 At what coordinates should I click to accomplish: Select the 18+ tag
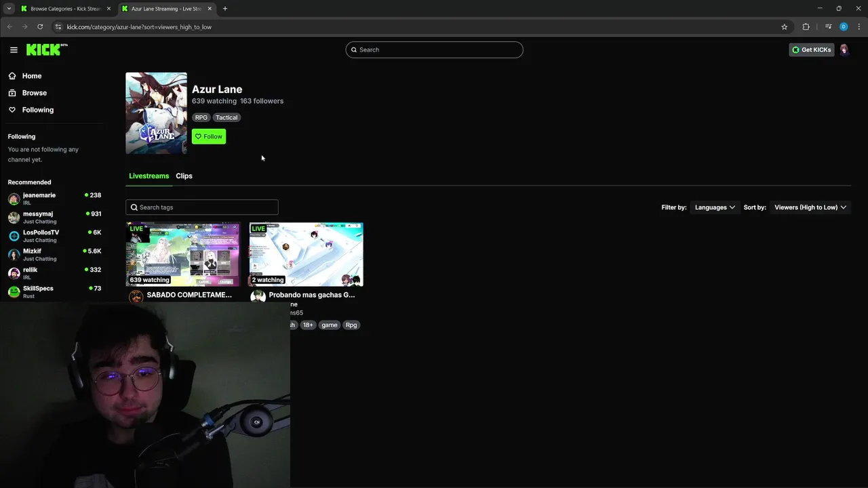click(x=308, y=325)
